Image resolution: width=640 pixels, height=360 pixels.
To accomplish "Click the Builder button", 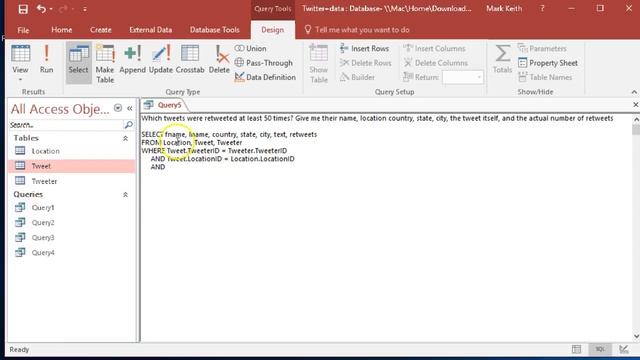I will click(358, 77).
